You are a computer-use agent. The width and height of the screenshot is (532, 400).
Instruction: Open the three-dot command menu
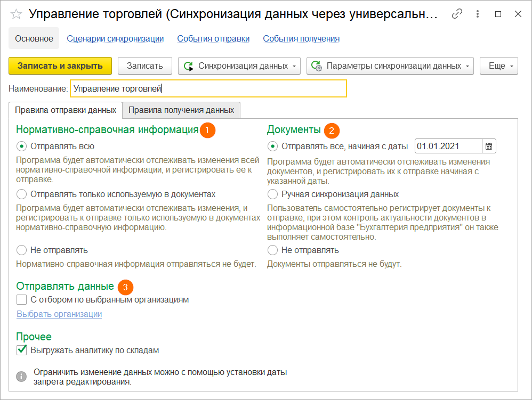click(x=477, y=14)
